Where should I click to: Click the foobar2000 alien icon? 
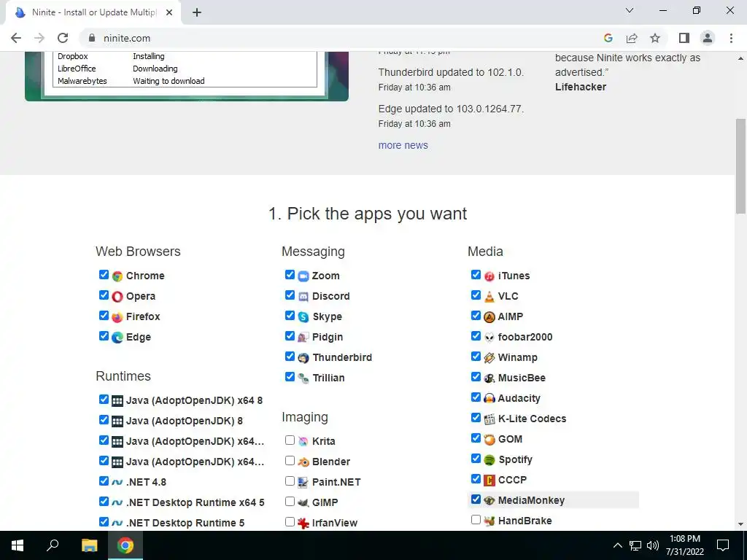pyautogui.click(x=489, y=338)
